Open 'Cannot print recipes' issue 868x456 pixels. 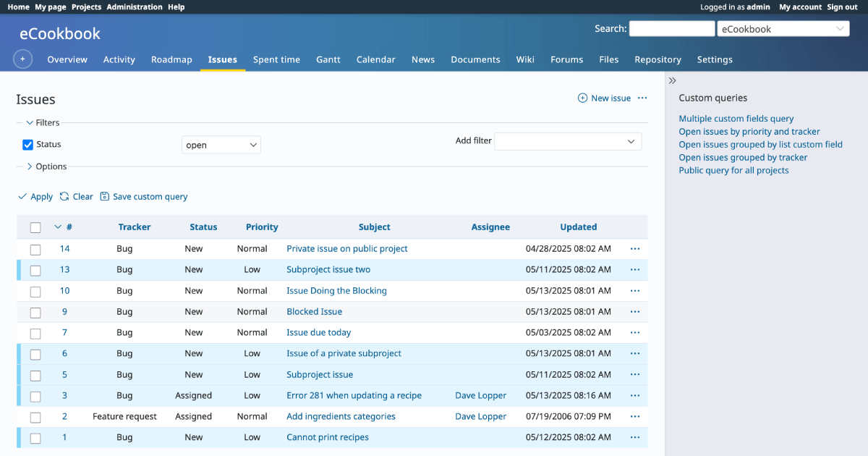click(x=328, y=438)
